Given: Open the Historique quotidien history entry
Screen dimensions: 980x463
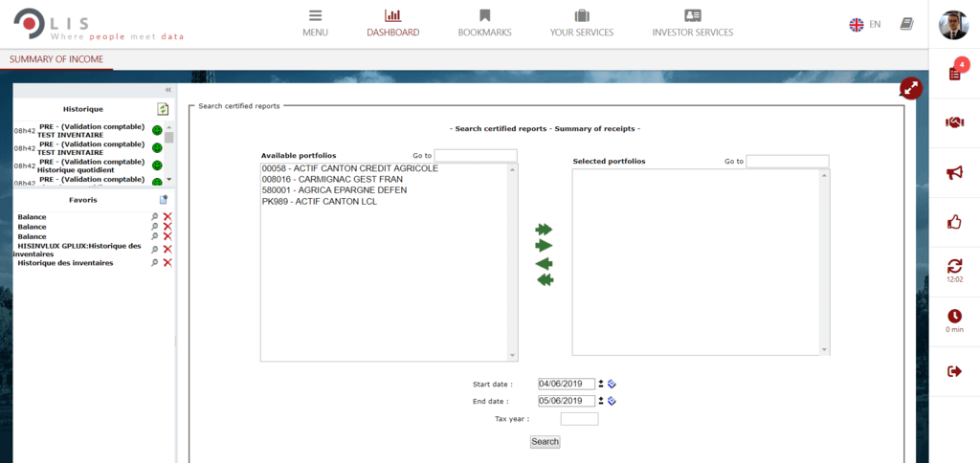Looking at the screenshot, I should point(91,165).
